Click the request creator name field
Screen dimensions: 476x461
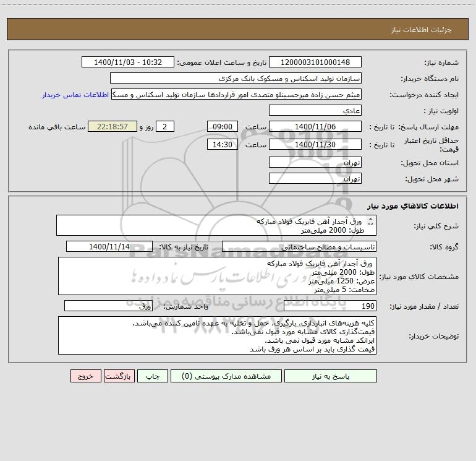pyautogui.click(x=236, y=94)
